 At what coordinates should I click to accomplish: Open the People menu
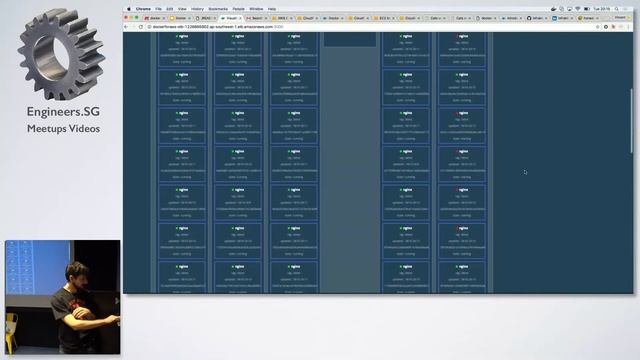238,9
